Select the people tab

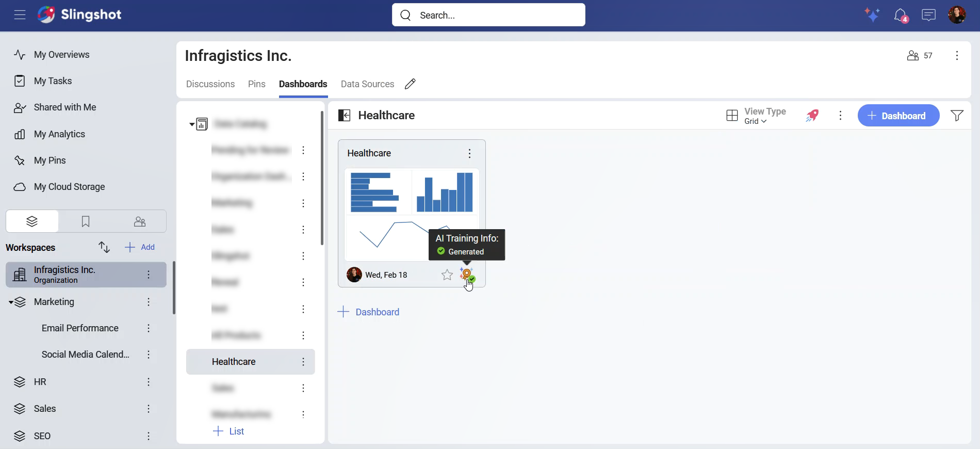click(x=140, y=221)
